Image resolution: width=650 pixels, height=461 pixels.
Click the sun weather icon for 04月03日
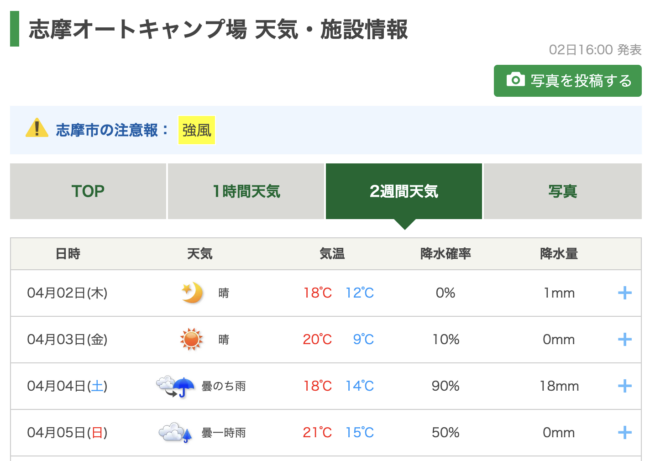coord(191,339)
